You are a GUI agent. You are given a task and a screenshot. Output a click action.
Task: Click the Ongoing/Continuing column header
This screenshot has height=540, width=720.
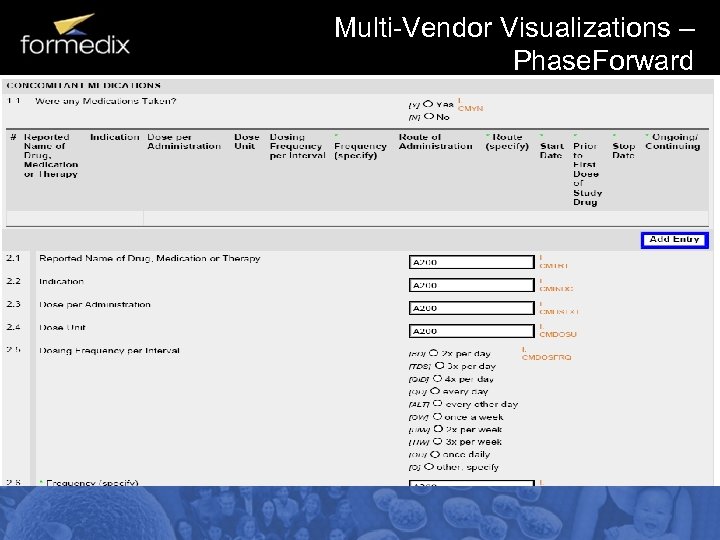coord(673,141)
